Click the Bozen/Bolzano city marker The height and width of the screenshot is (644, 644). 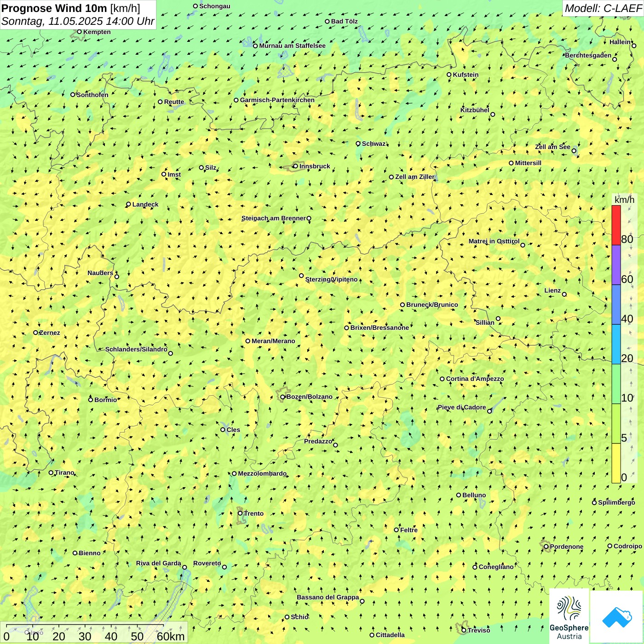pyautogui.click(x=282, y=397)
